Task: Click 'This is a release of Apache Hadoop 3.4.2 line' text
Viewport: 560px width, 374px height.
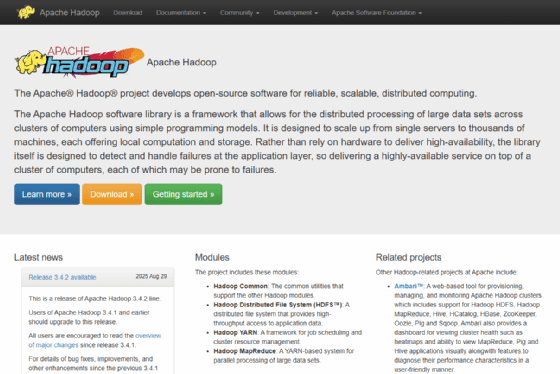Action: tap(95, 299)
